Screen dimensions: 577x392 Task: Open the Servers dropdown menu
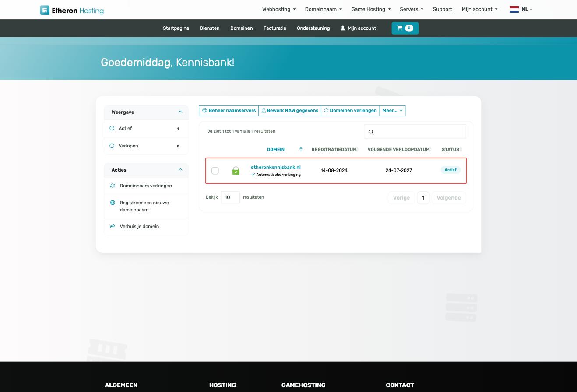pos(412,9)
